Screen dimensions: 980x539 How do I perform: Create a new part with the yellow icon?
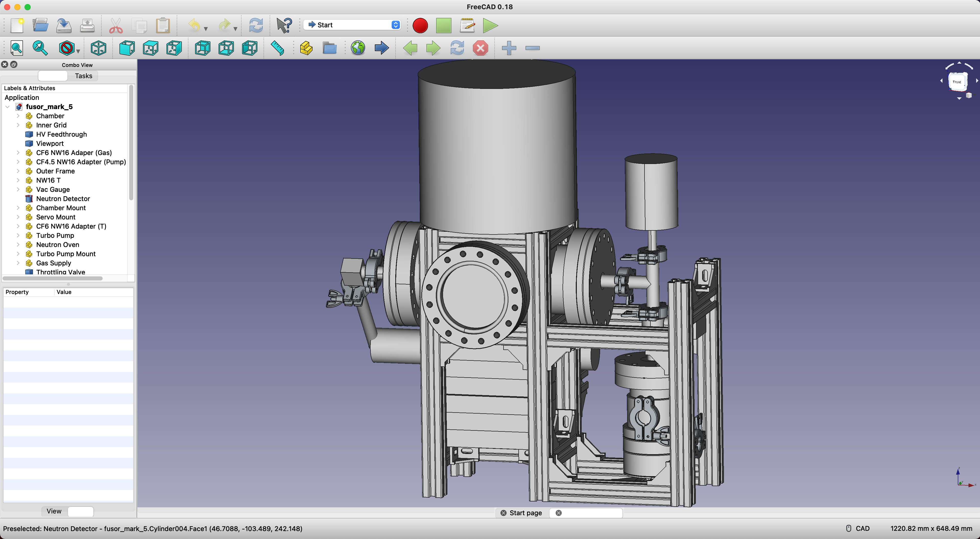pos(306,48)
